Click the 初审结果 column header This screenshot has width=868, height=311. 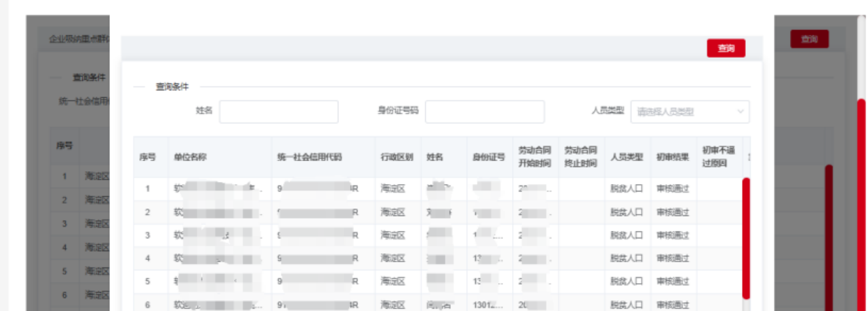(673, 157)
